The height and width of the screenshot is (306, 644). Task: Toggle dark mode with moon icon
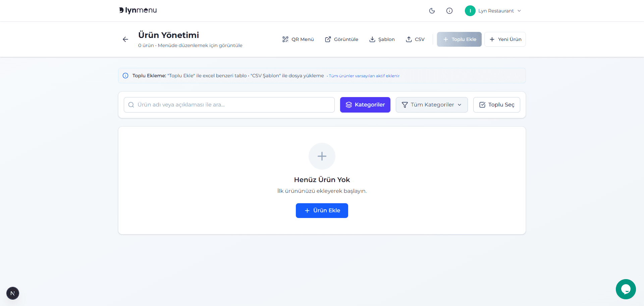tap(432, 11)
